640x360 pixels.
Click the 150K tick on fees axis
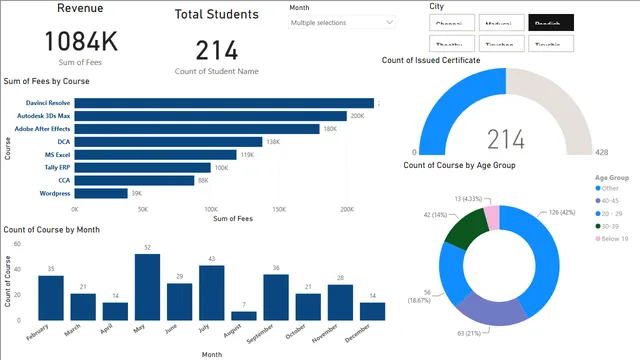tap(279, 209)
